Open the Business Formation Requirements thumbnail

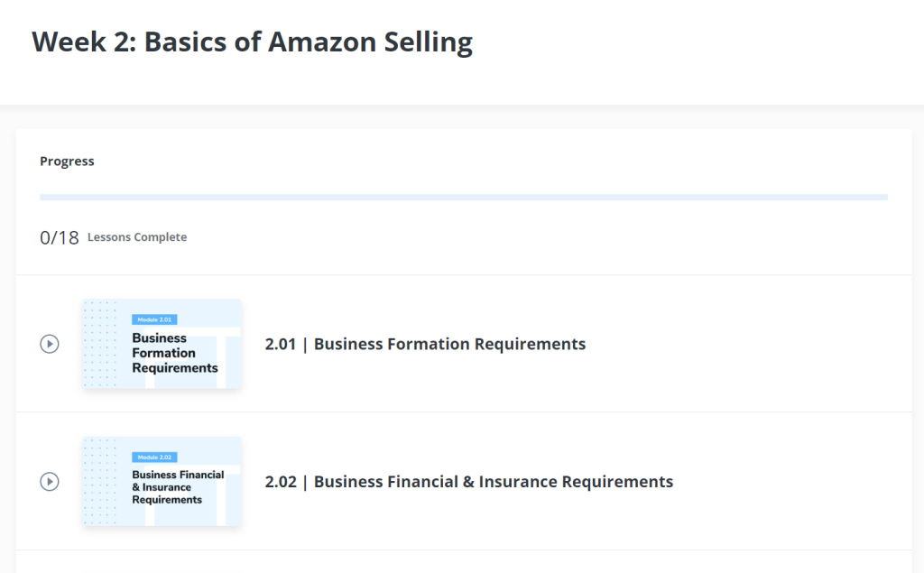coord(162,344)
